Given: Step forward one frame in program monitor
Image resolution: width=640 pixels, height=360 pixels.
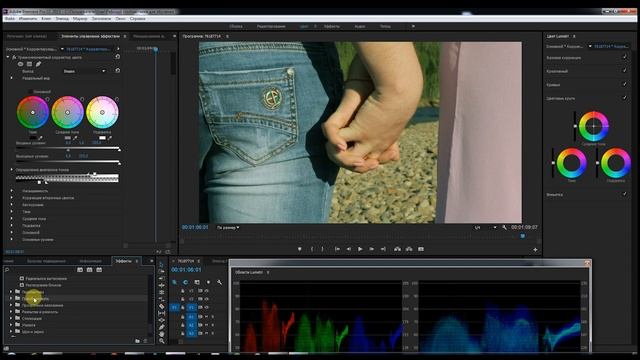Looking at the screenshot, I should pos(371,249).
